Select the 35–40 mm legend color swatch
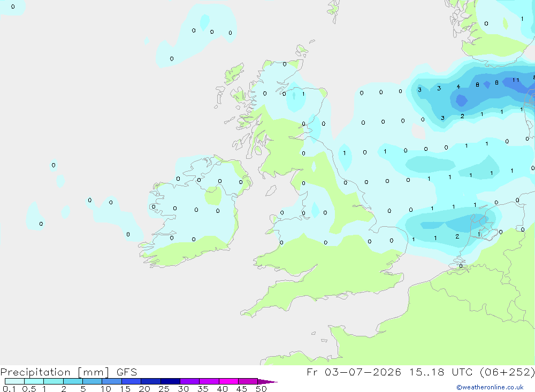The height and width of the screenshot is (392, 535). [x=209, y=381]
